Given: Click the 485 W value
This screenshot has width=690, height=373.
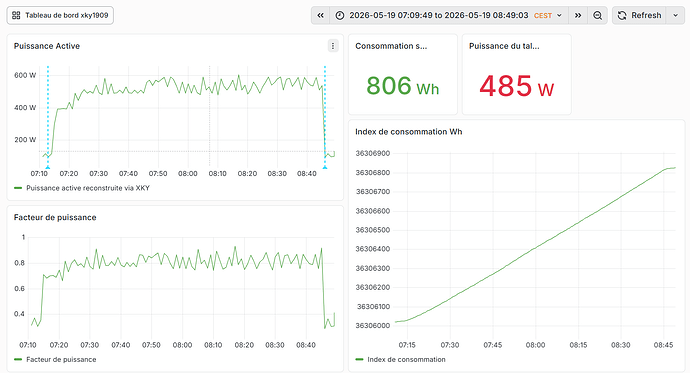Looking at the screenshot, I should coord(517,86).
